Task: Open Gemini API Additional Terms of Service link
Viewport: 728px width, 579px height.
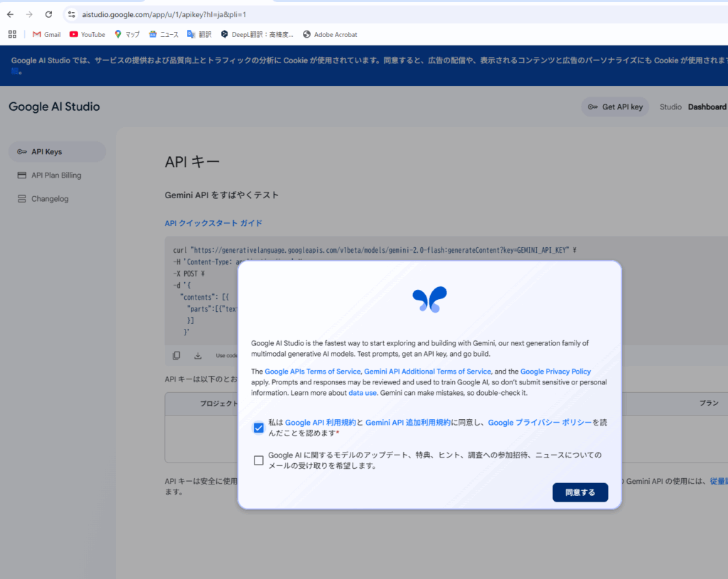Action: click(427, 371)
